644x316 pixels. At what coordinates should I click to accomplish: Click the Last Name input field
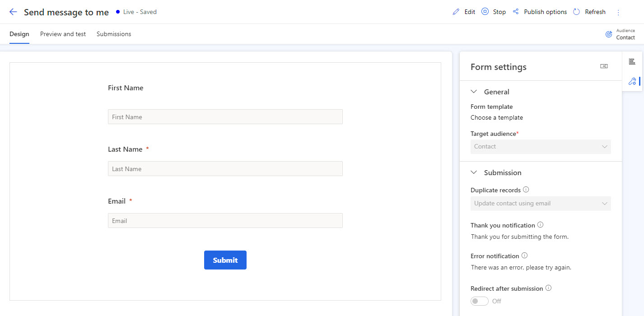click(x=225, y=168)
